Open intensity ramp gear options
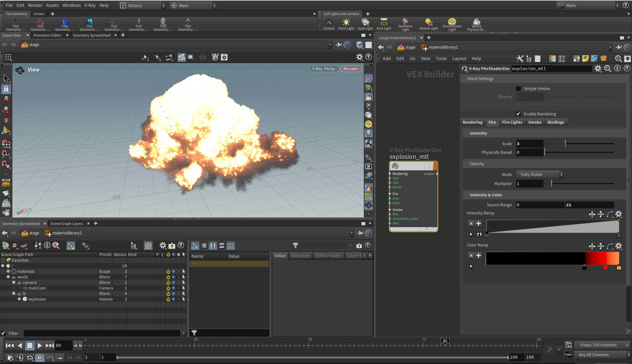 tap(618, 214)
